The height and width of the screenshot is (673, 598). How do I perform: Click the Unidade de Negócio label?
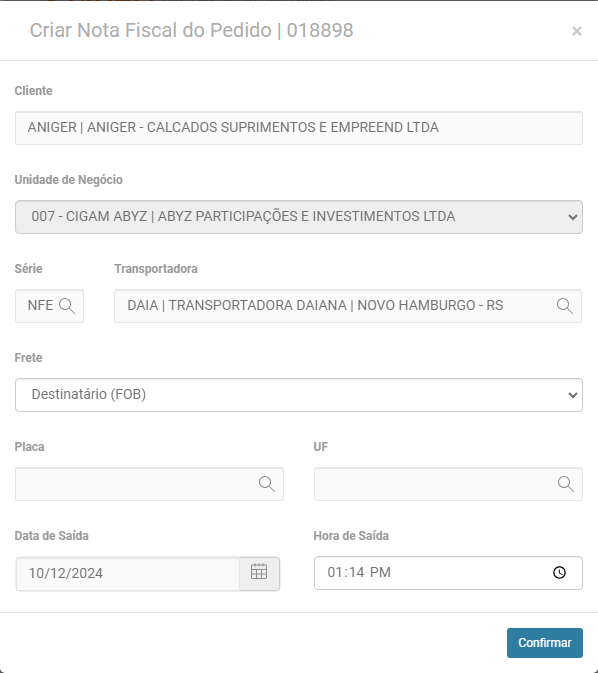coord(69,179)
